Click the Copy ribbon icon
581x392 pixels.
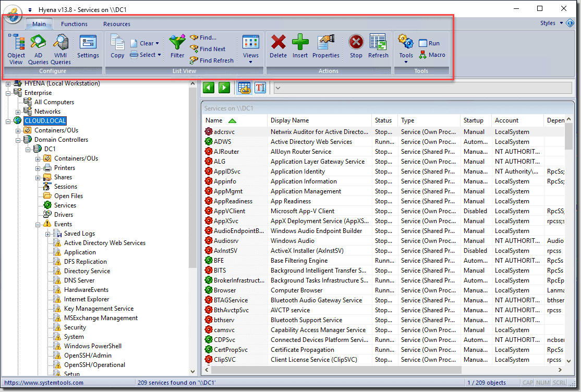click(x=117, y=46)
